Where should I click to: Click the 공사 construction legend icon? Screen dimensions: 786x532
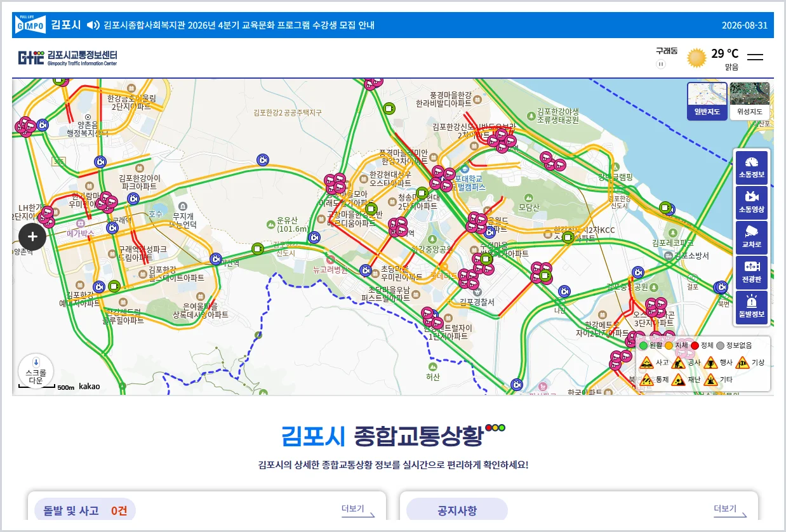click(x=678, y=363)
